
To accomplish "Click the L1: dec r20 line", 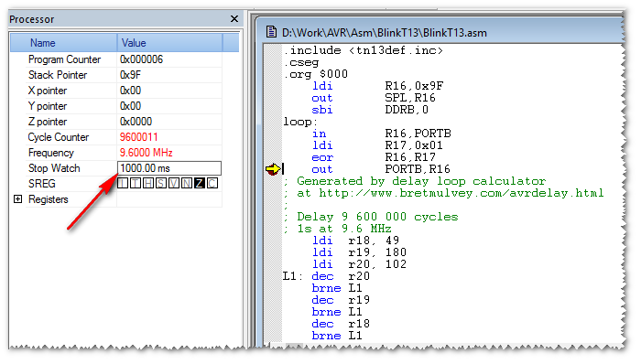I will pos(327,276).
